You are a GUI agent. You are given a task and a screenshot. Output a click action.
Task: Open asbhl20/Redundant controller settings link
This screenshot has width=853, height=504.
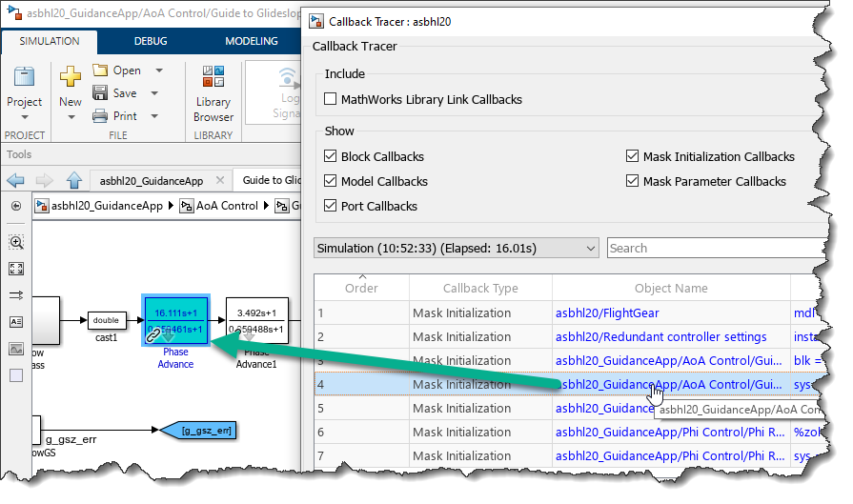coord(660,336)
